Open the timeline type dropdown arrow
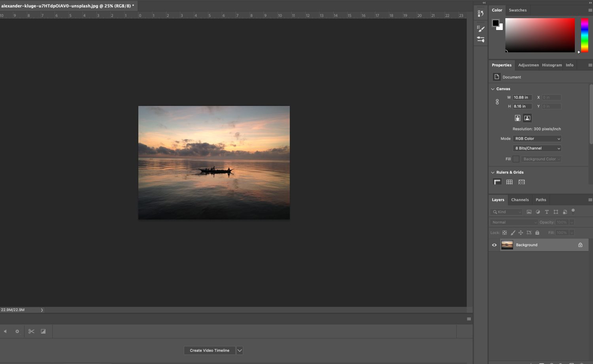593x364 pixels. (240, 351)
